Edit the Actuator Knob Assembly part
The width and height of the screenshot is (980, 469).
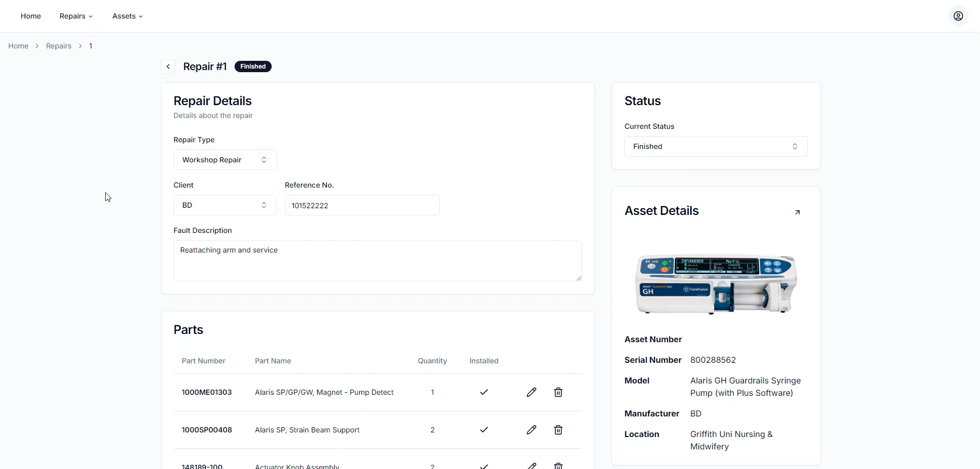[x=531, y=465]
